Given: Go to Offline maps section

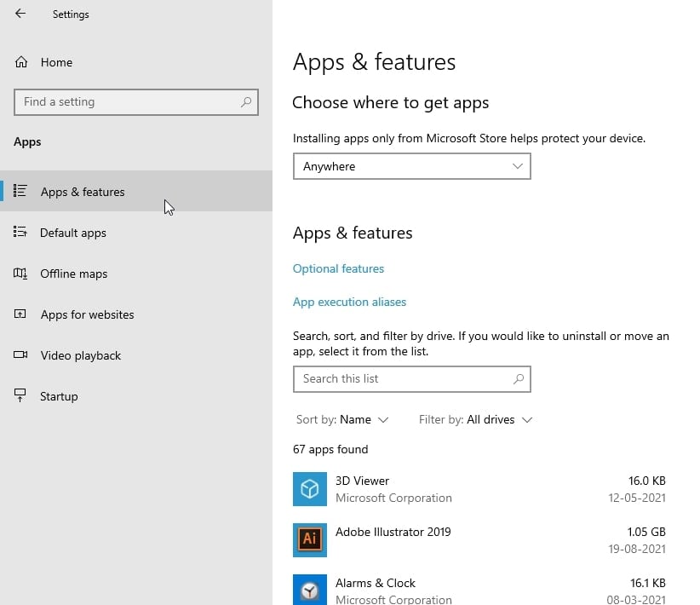Looking at the screenshot, I should pyautogui.click(x=136, y=274).
